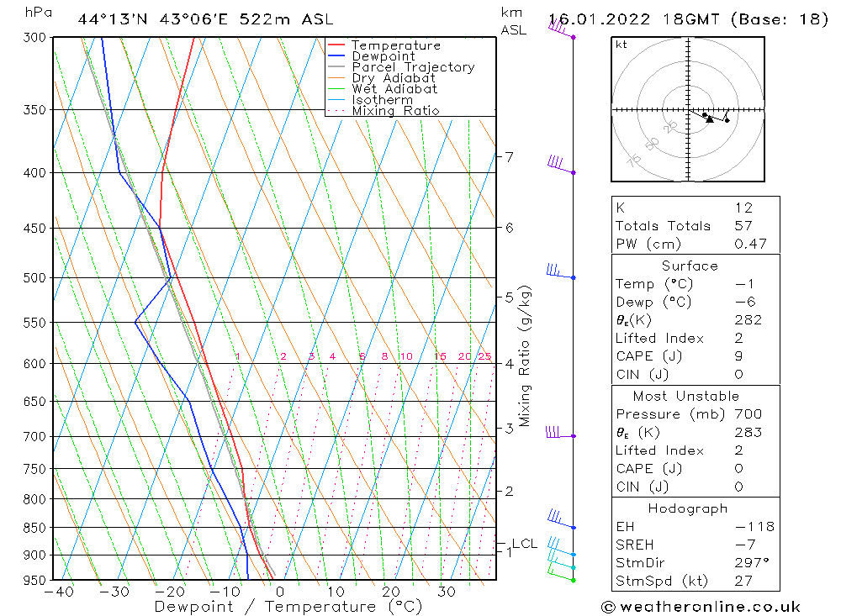
Task: Click the 500 hPa pressure axis label
Action: pyautogui.click(x=35, y=277)
